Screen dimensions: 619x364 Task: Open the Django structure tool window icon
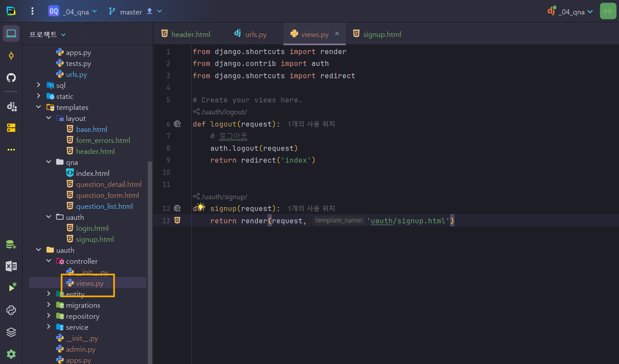(x=11, y=106)
